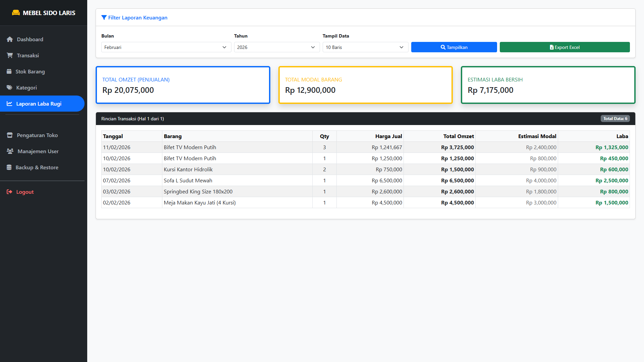Viewport: 644px width, 362px height.
Task: Go to Laporan Laba Rugi menu
Action: (39, 104)
